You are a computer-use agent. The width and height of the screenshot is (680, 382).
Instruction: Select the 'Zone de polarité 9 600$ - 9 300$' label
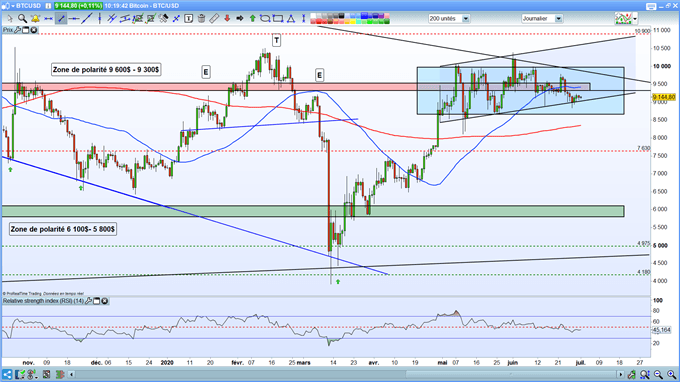tap(106, 69)
